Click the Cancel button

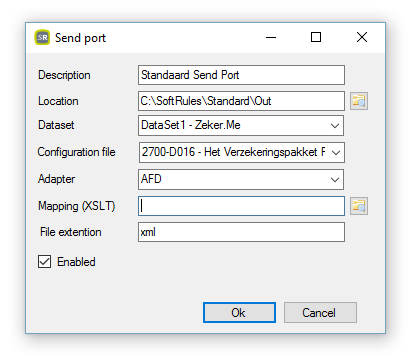click(320, 313)
